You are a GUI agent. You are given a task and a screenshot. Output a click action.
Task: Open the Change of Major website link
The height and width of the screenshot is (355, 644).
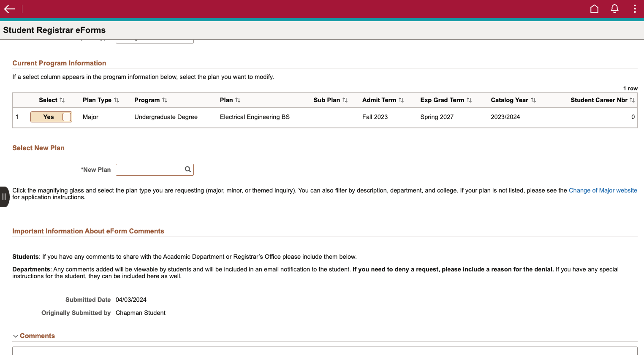coord(603,190)
